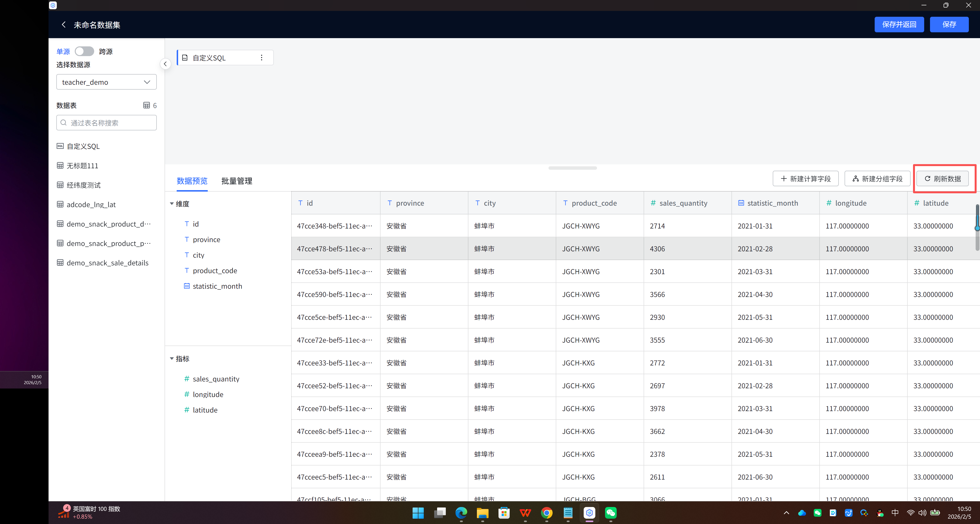Viewport: 980px width, 524px height.
Task: Collapse the 维度 field group
Action: 172,204
